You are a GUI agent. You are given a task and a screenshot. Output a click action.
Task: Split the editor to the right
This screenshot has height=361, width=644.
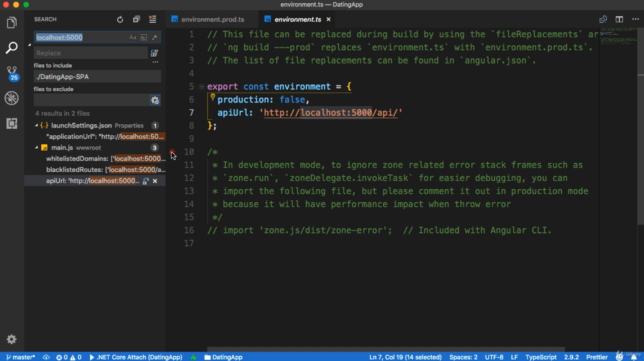[x=620, y=19]
